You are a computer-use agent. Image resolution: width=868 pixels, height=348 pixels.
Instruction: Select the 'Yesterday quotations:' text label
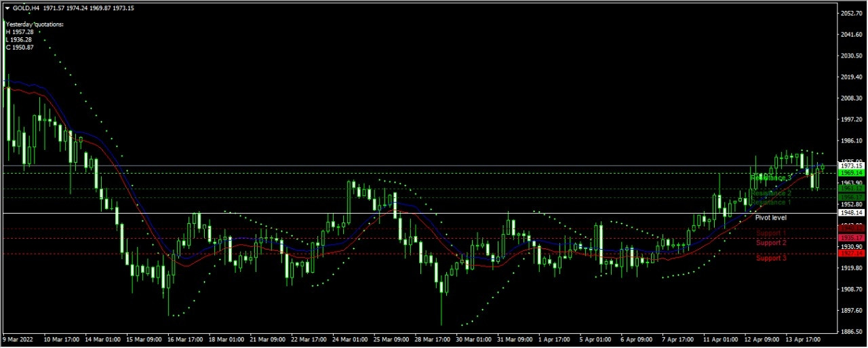[x=35, y=24]
